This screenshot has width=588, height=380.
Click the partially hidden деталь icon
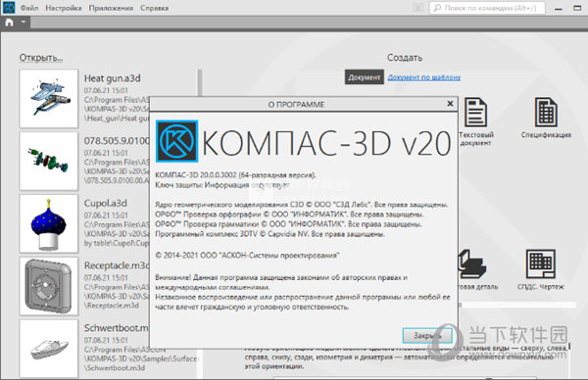472,264
